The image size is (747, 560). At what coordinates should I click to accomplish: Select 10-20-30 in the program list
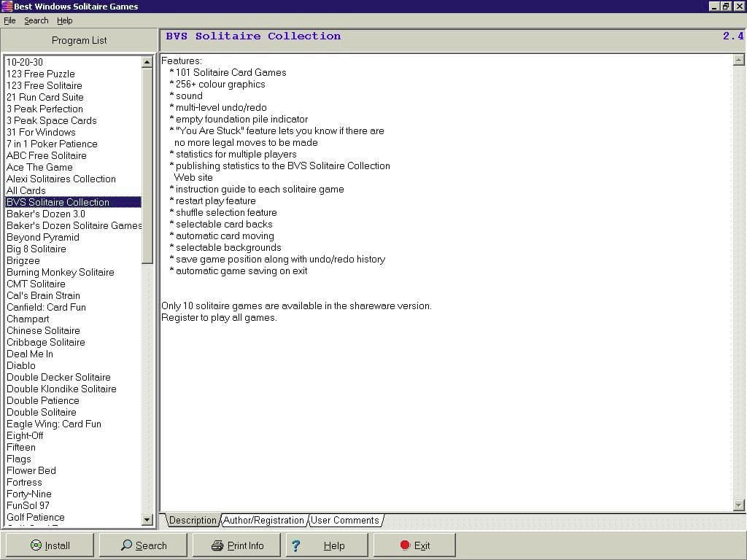coord(73,62)
